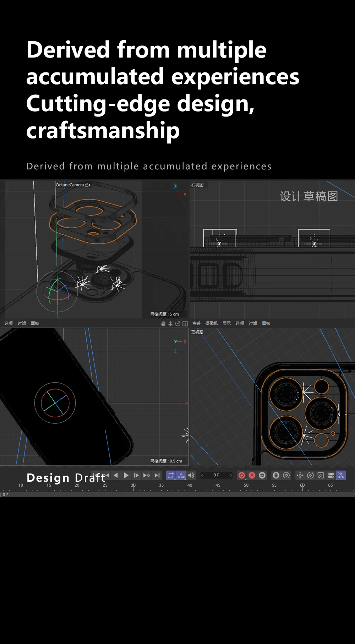Jump to the end of the animation
The height and width of the screenshot is (644, 355).
pos(157,475)
